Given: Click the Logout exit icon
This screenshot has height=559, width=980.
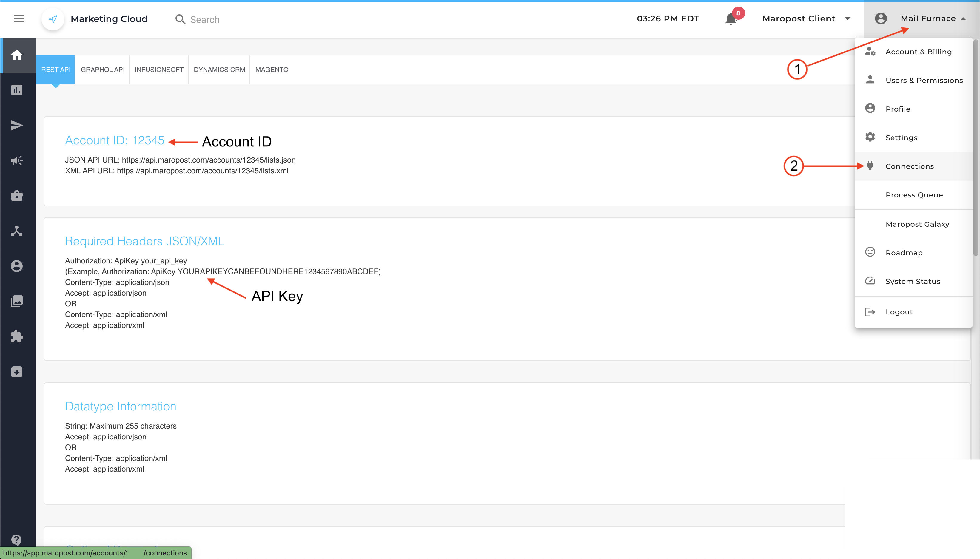Looking at the screenshot, I should [870, 312].
